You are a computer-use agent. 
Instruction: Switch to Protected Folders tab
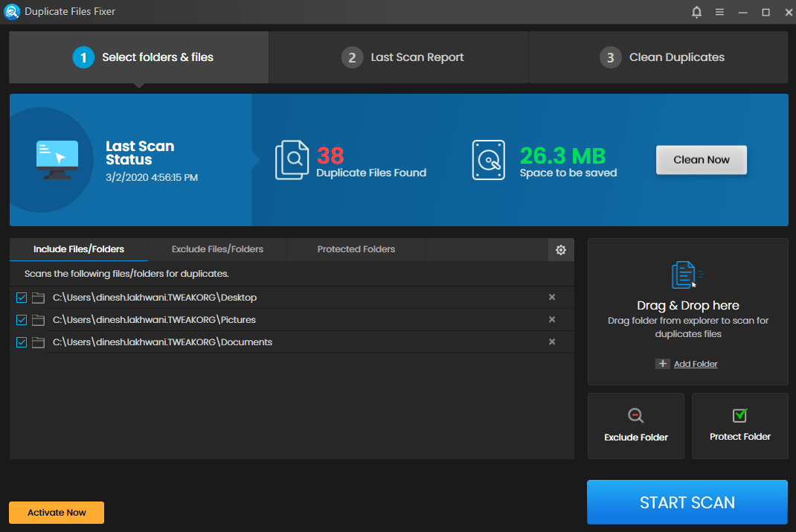[356, 249]
